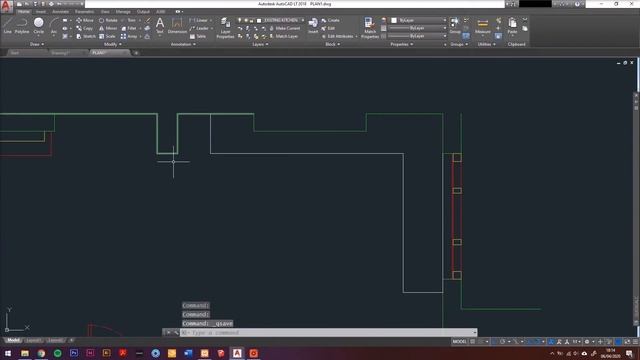640x360 pixels.
Task: Expand the Groups panel
Action: tap(459, 44)
